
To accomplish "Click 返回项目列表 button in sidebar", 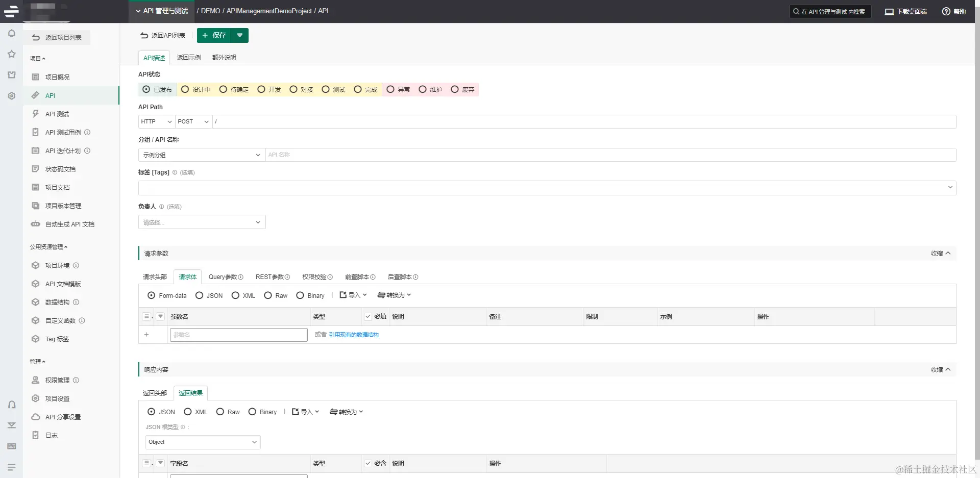I will [x=57, y=37].
